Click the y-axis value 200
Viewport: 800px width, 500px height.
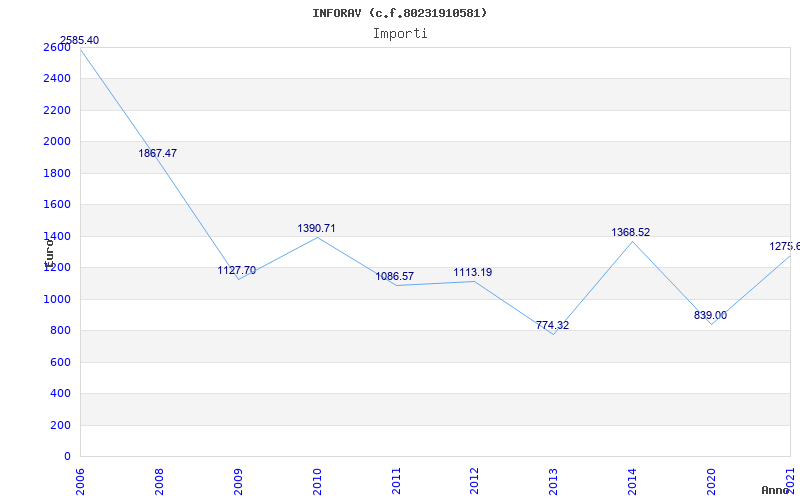(60, 426)
